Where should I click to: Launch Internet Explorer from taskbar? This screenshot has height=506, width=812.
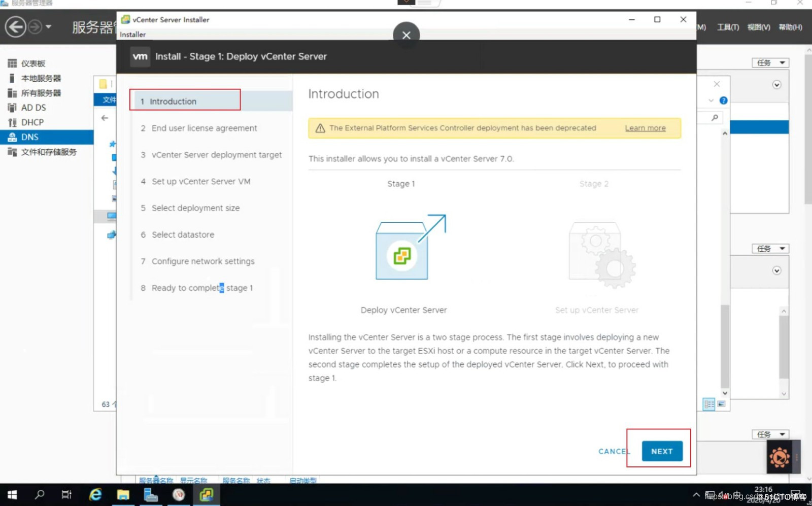pyautogui.click(x=95, y=494)
